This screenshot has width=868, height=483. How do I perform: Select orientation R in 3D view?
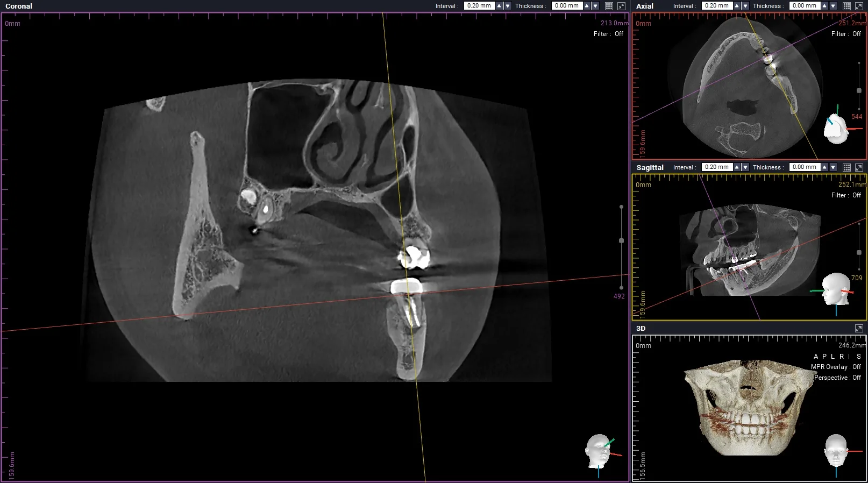pos(842,357)
